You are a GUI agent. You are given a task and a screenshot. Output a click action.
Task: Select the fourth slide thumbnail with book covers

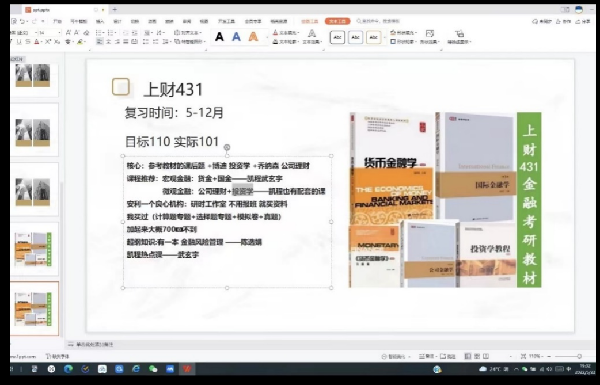(33, 249)
